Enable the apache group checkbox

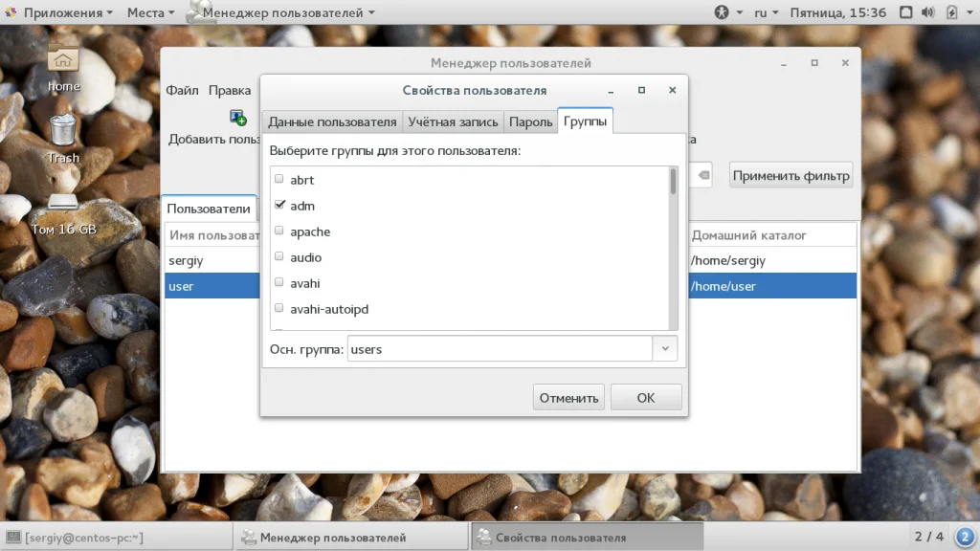point(279,231)
